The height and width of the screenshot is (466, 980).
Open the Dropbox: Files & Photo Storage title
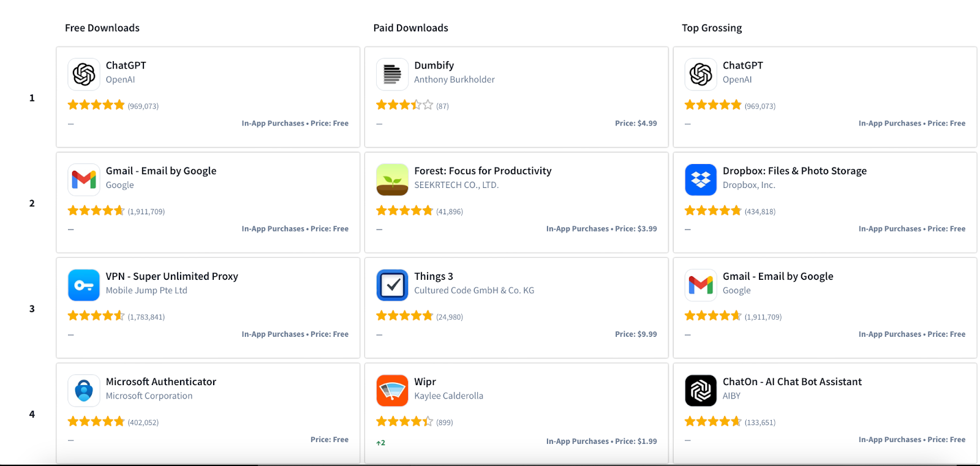tap(794, 171)
